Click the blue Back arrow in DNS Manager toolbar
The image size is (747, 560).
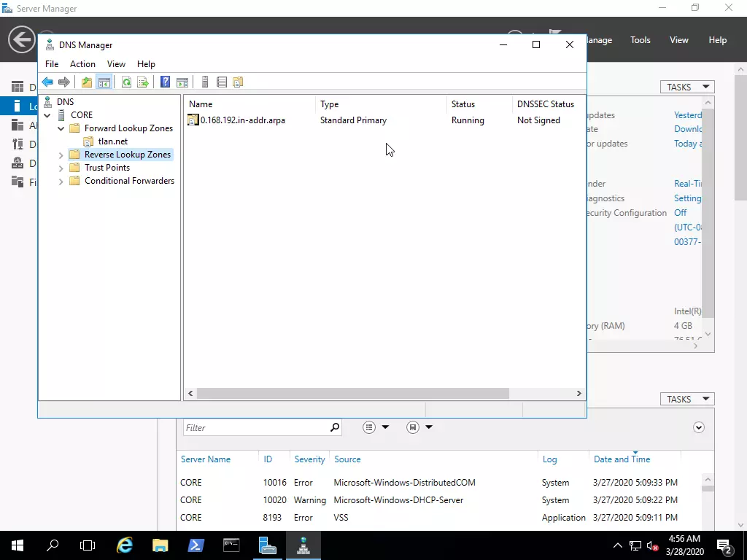[x=47, y=82]
